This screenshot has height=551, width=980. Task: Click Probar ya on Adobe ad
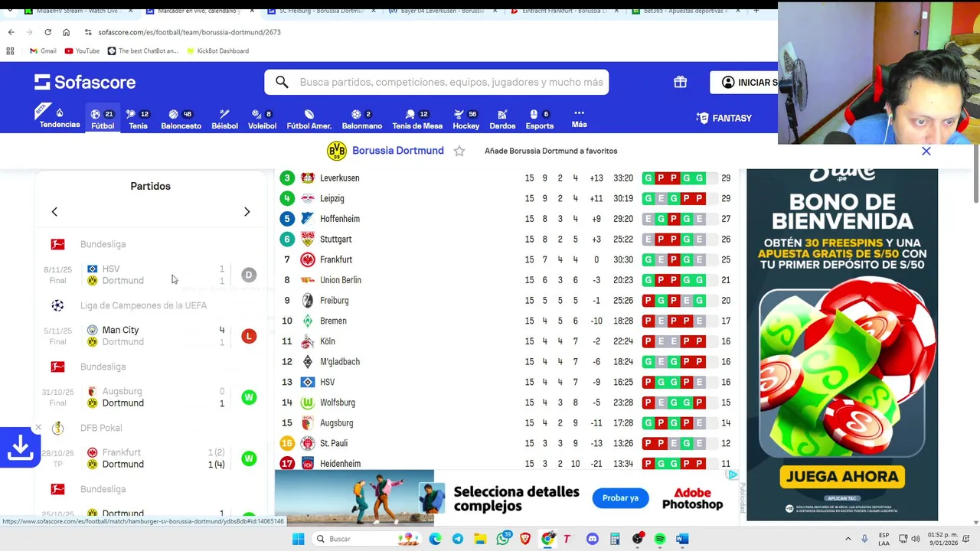click(620, 498)
